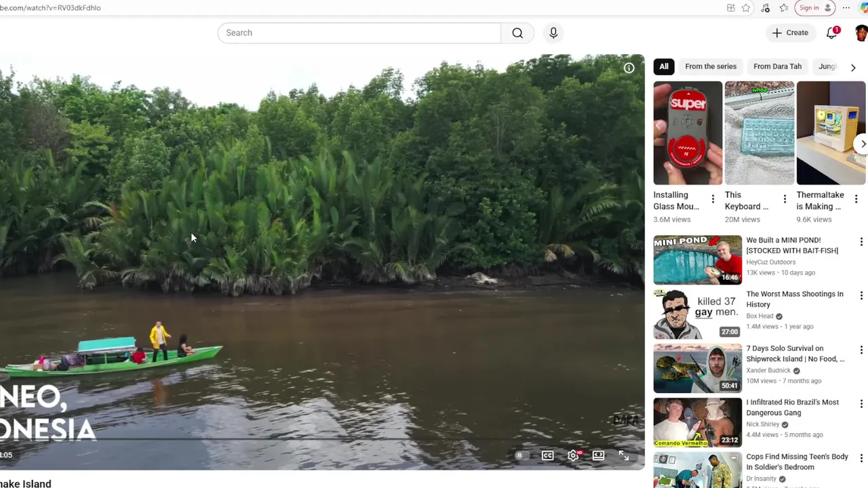Show video info card icon
868x488 pixels.
tap(629, 68)
